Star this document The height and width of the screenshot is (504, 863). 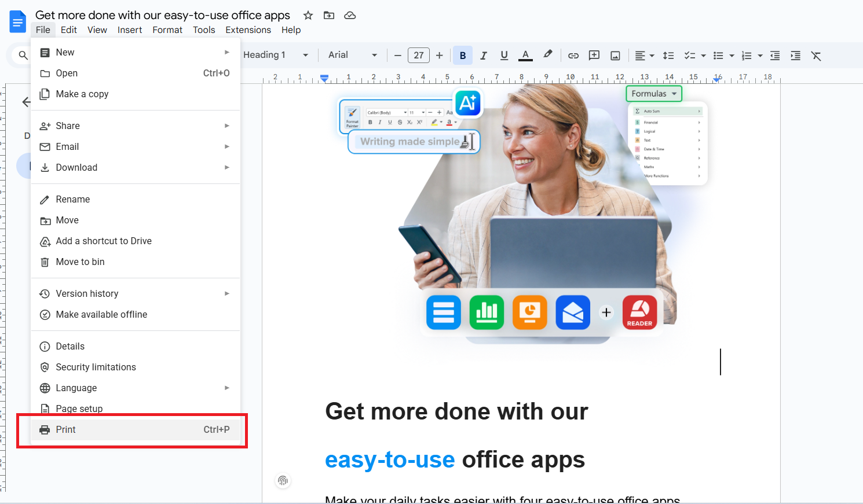point(308,15)
